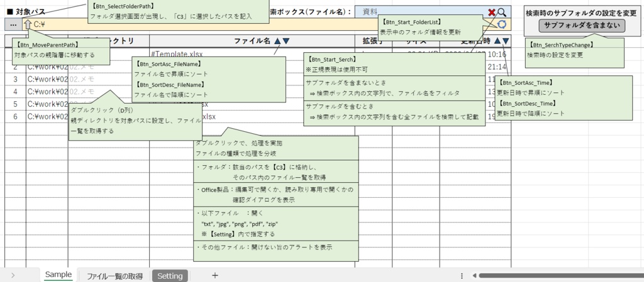Select the ■ 対象パス label cell
Viewport: 644px width, 282px height.
26,13
